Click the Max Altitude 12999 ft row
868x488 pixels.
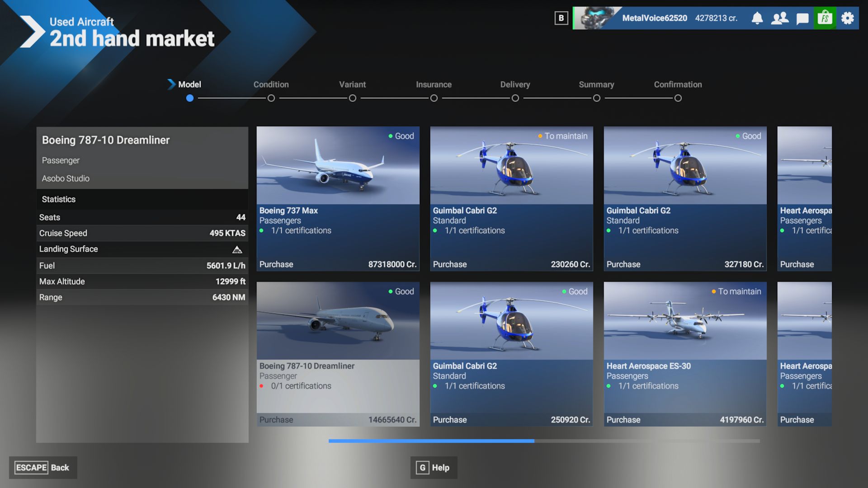pyautogui.click(x=142, y=282)
